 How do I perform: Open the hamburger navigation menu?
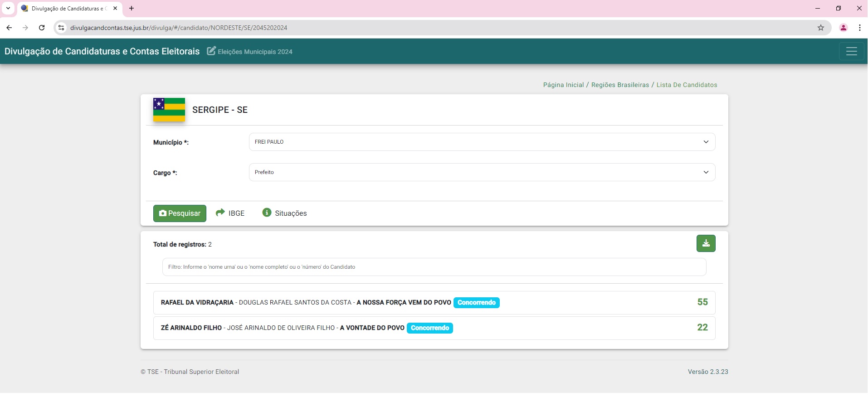pos(851,51)
